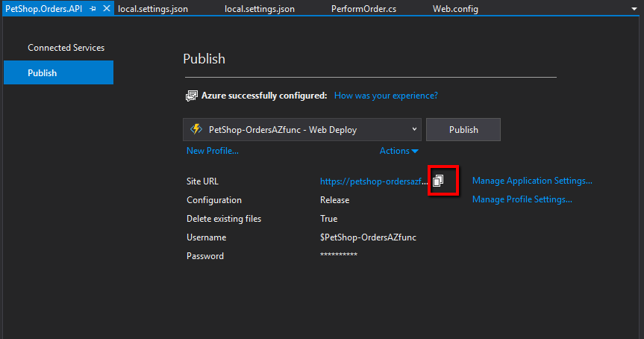Click the Release configuration value

click(335, 200)
